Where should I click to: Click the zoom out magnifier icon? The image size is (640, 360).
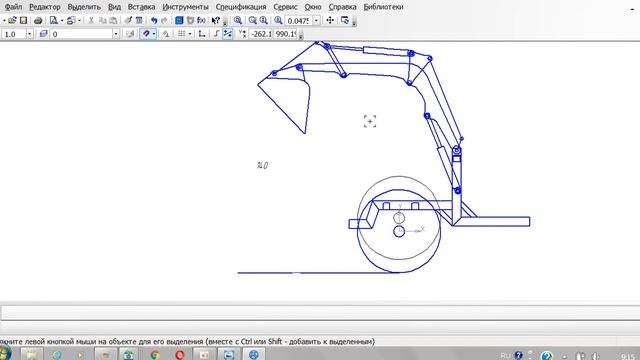tap(264, 20)
